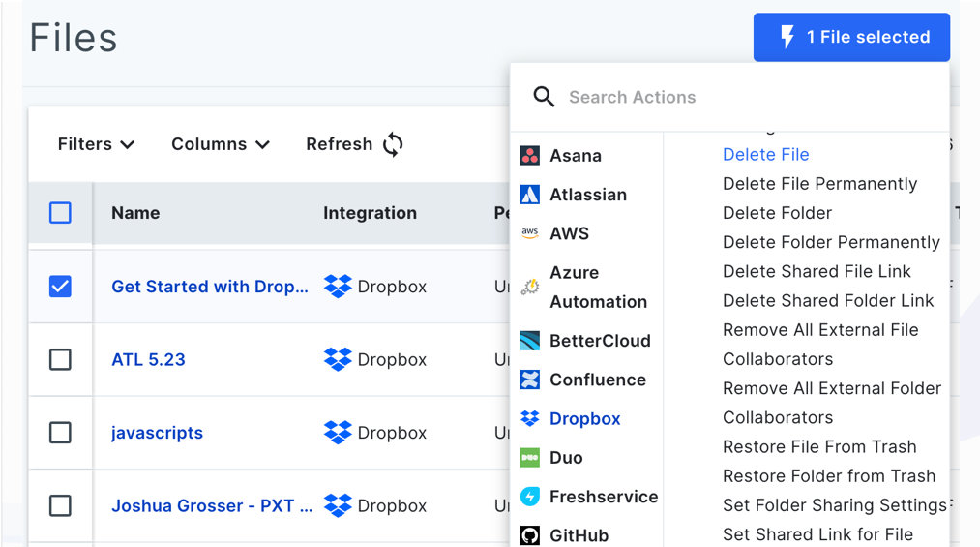The height and width of the screenshot is (547, 980).
Task: Click Dropbox icon in ATL 5.23 row
Action: pyautogui.click(x=339, y=359)
